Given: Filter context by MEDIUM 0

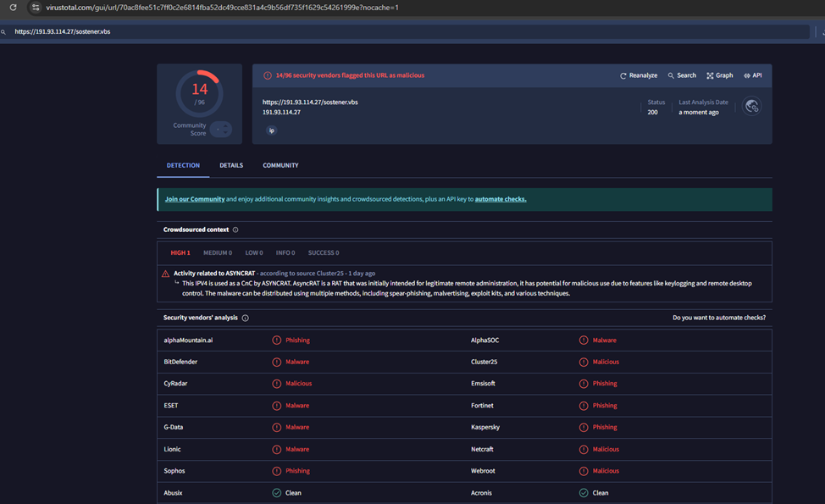Looking at the screenshot, I should [218, 252].
